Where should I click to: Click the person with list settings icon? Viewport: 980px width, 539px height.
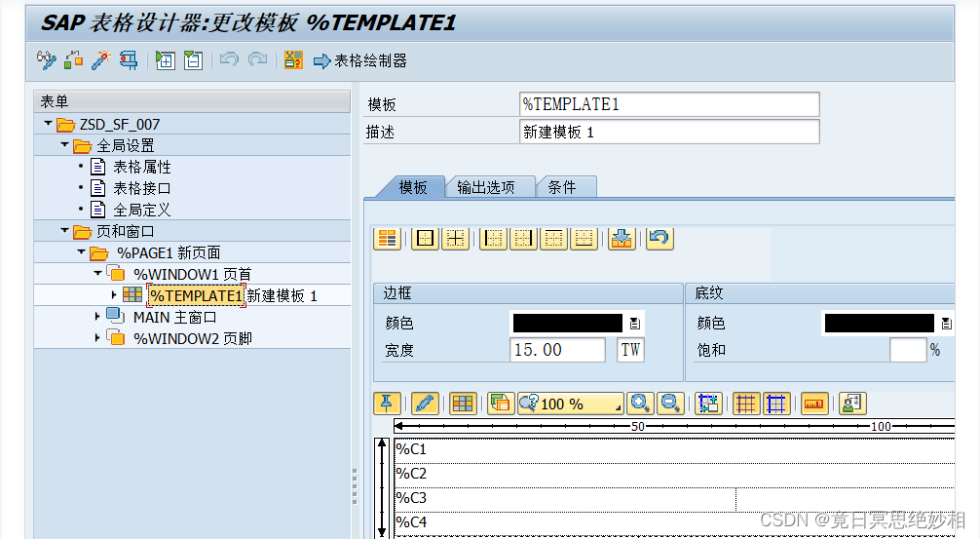(x=851, y=404)
